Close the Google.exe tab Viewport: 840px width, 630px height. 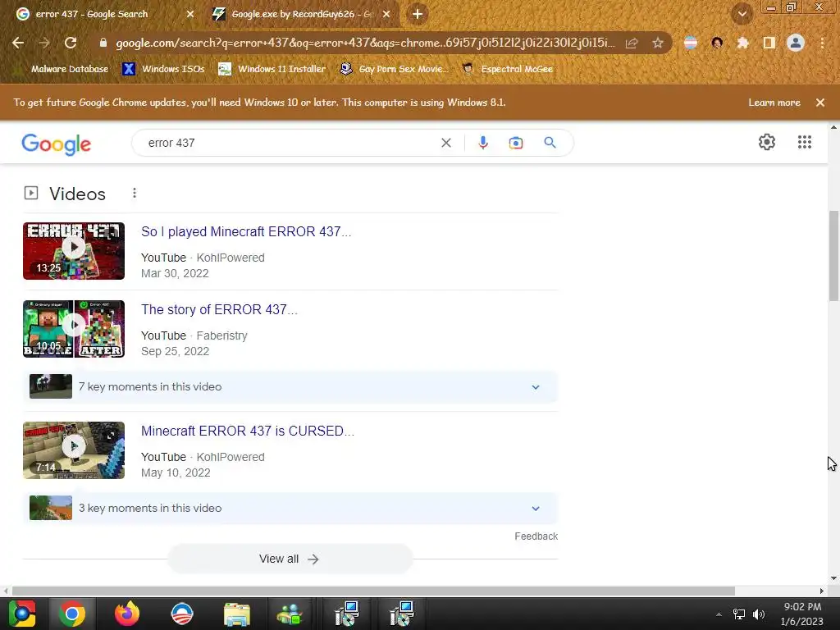(x=386, y=15)
